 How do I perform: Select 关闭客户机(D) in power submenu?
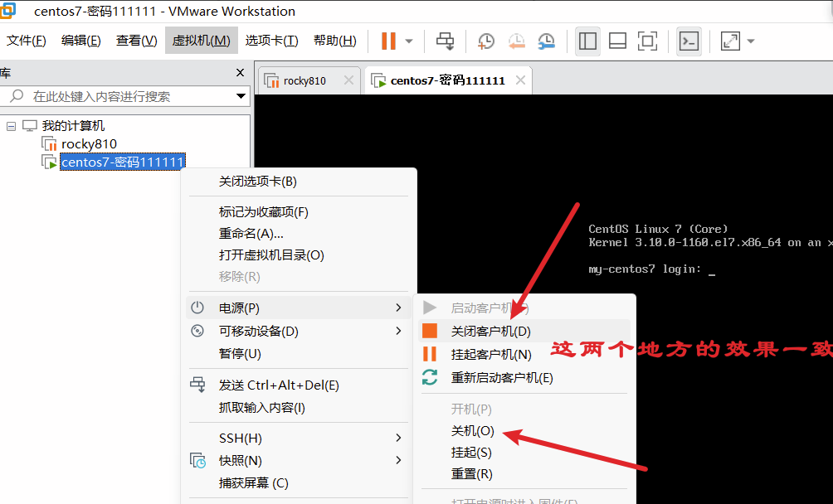point(524,331)
